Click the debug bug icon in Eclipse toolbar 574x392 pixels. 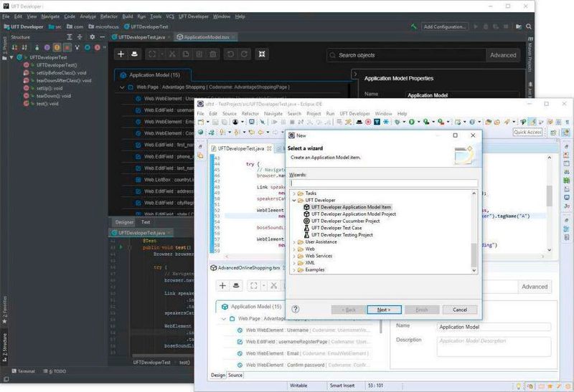[397, 122]
